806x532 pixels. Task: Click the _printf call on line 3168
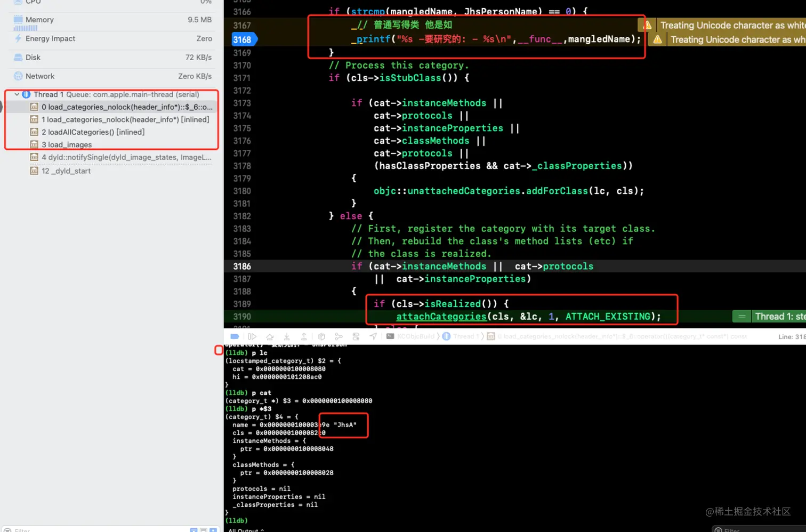click(x=370, y=39)
